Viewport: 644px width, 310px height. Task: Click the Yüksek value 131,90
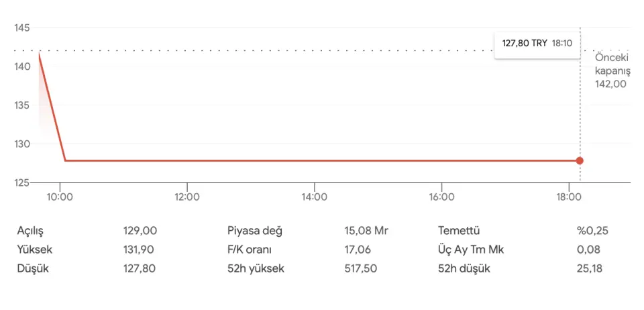[x=140, y=250]
